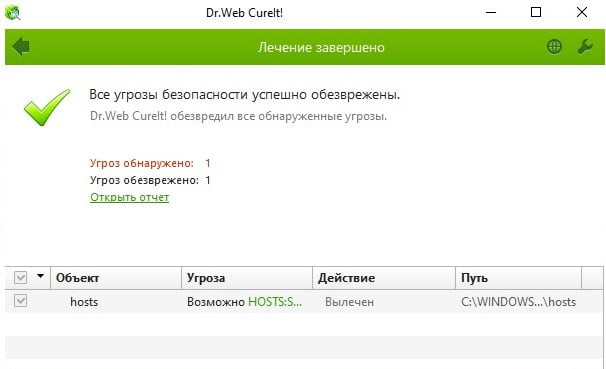Expand the dropdown arrow beside header checkbox
Image resolution: width=606 pixels, height=369 pixels.
[40, 276]
